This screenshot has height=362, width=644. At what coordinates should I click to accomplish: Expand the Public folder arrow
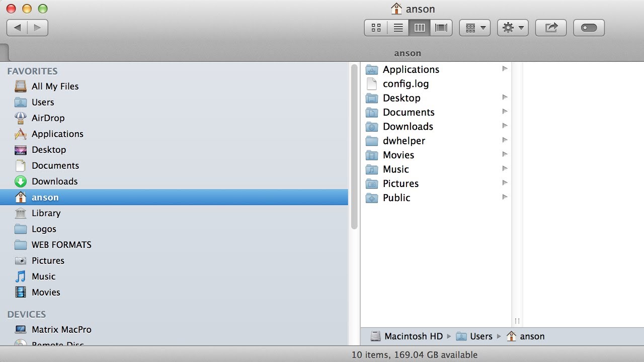click(x=505, y=197)
